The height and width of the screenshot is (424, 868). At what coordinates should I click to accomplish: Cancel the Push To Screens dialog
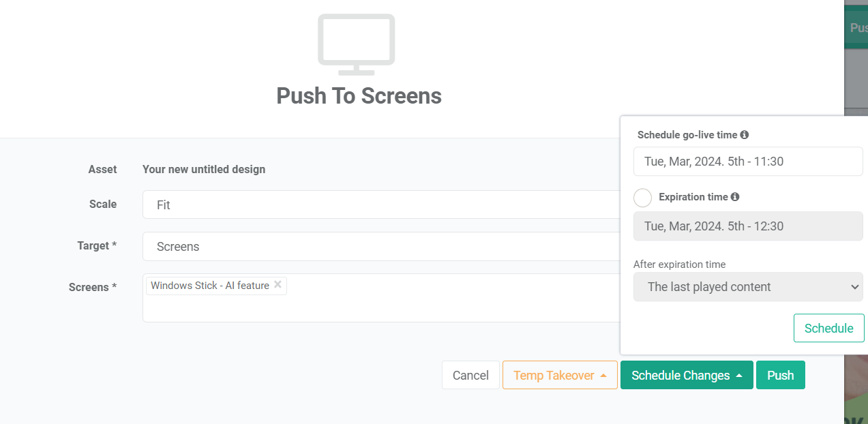(470, 375)
